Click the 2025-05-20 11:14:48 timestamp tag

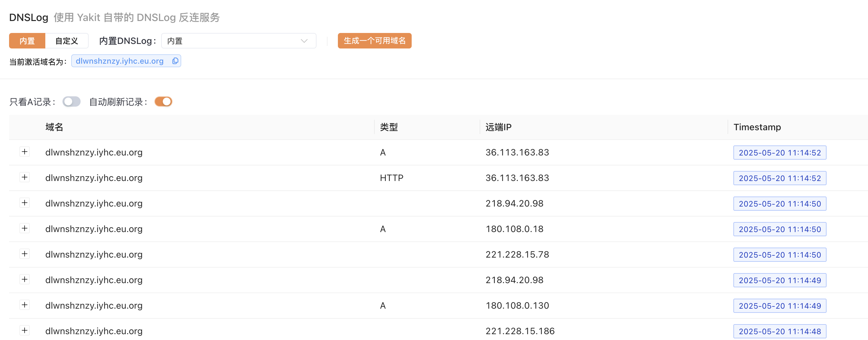[x=779, y=332]
